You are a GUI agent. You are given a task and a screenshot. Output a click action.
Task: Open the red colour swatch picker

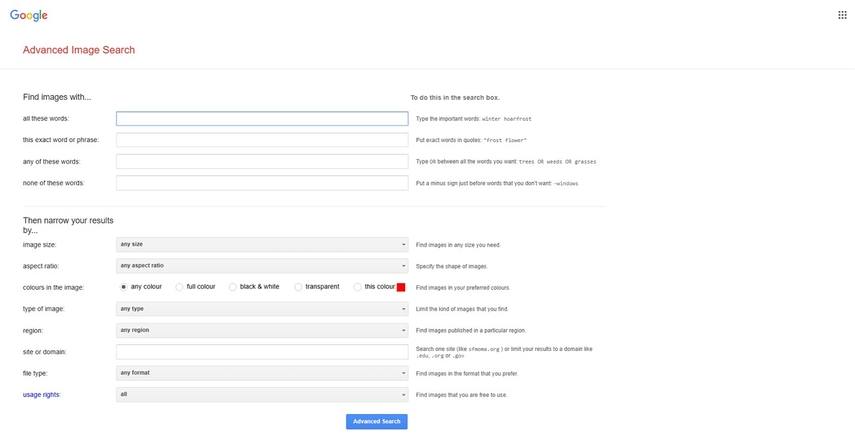click(401, 287)
